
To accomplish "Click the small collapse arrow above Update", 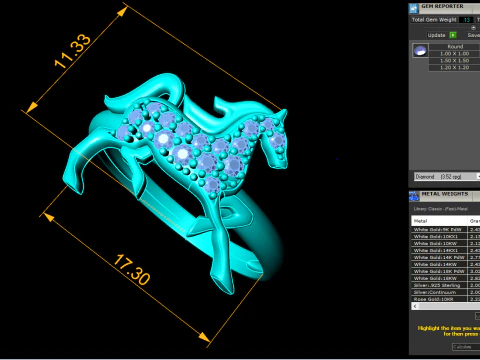I will click(x=473, y=27).
